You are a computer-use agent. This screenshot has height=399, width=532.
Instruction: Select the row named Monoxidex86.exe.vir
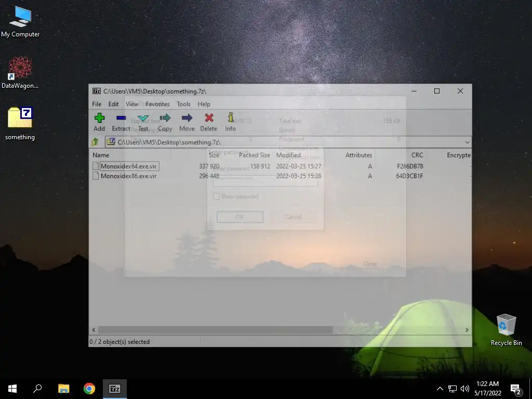281,176
